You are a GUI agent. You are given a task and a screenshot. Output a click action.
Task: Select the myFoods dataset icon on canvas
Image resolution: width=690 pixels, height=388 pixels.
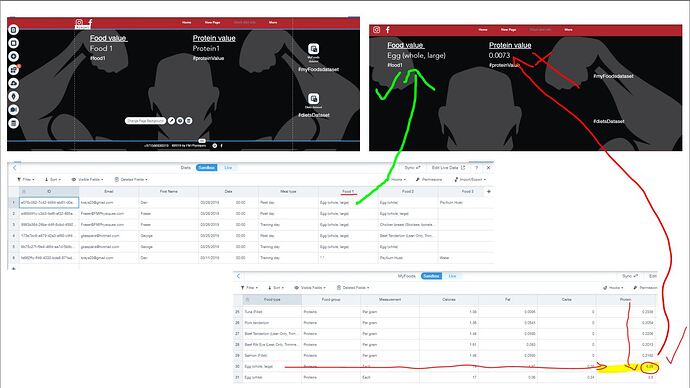313,48
